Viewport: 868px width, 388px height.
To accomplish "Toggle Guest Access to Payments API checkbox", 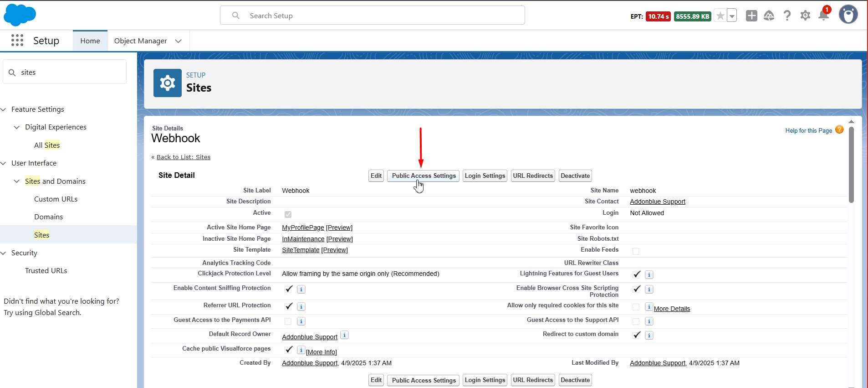I will (288, 321).
